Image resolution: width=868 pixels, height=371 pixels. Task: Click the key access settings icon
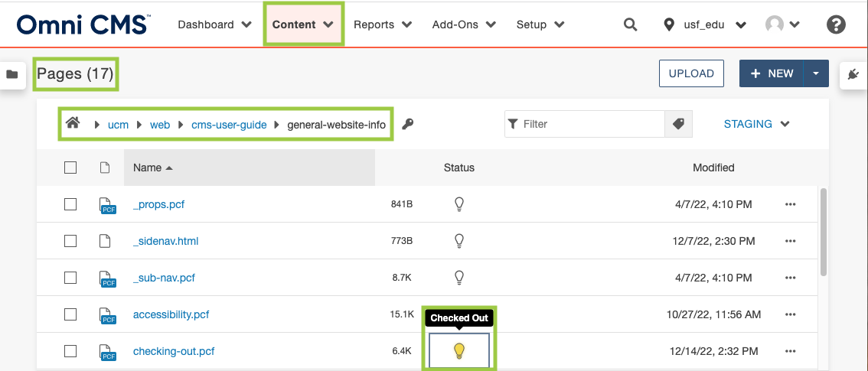[x=408, y=125]
